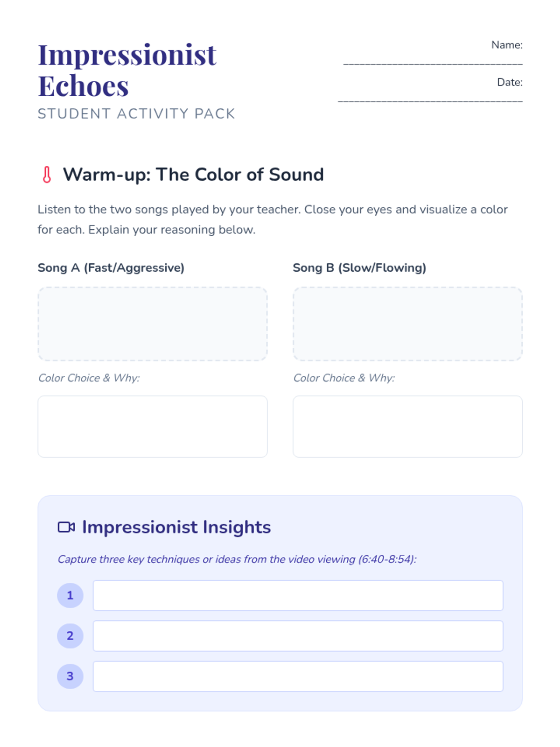The height and width of the screenshot is (747, 560).
Task: Click the Impressionist Insights heading
Action: click(176, 527)
